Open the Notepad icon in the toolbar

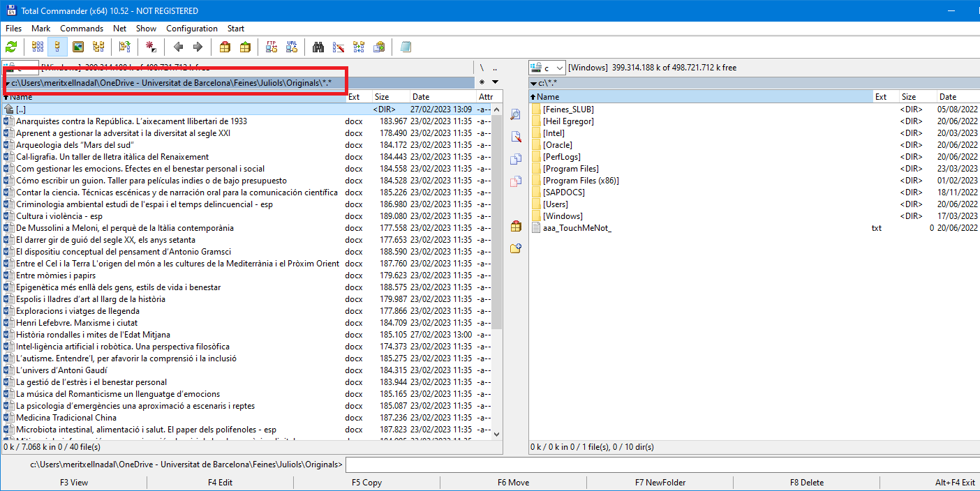406,47
